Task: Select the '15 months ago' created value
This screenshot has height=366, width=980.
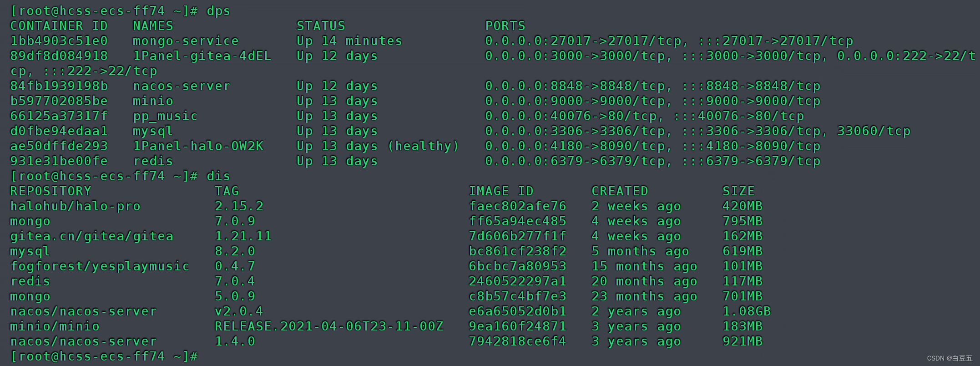Action: pyautogui.click(x=644, y=266)
